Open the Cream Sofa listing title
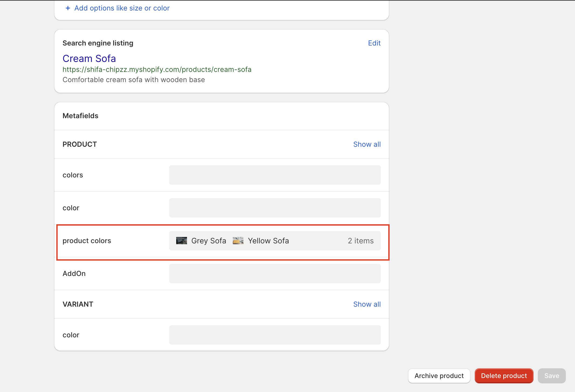The height and width of the screenshot is (392, 575). [89, 58]
